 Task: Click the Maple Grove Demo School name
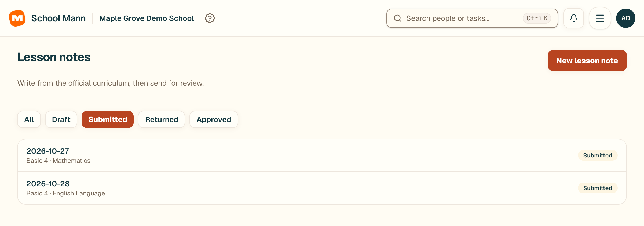click(147, 18)
